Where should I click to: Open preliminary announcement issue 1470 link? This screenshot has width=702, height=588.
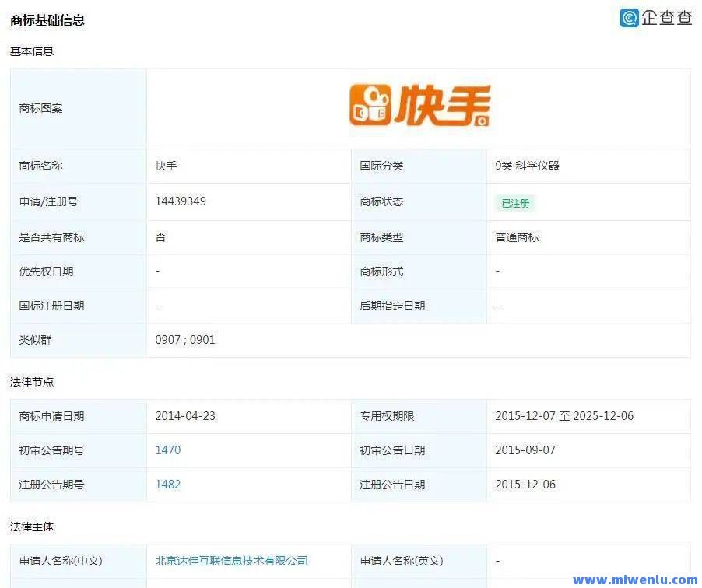click(x=168, y=450)
